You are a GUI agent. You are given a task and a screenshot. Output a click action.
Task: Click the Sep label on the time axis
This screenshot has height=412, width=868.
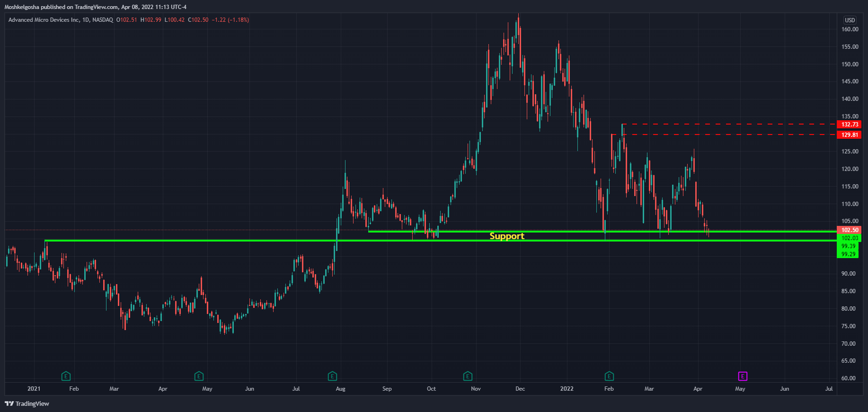click(387, 389)
